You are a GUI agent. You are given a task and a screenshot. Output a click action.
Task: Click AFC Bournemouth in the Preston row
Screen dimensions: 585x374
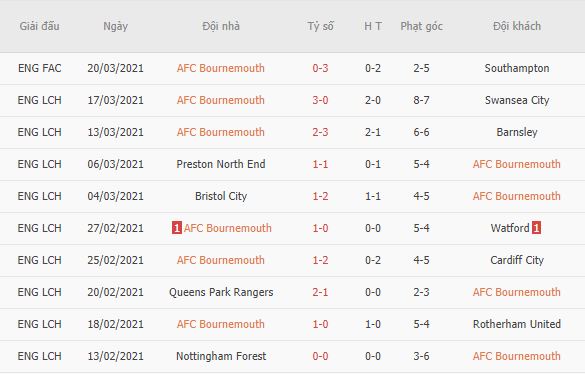[x=517, y=164]
